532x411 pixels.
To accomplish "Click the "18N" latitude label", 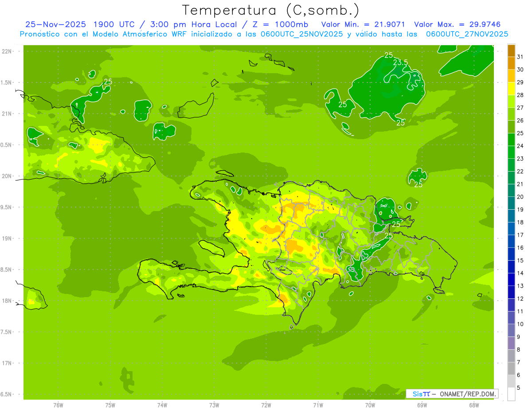I will point(8,301).
